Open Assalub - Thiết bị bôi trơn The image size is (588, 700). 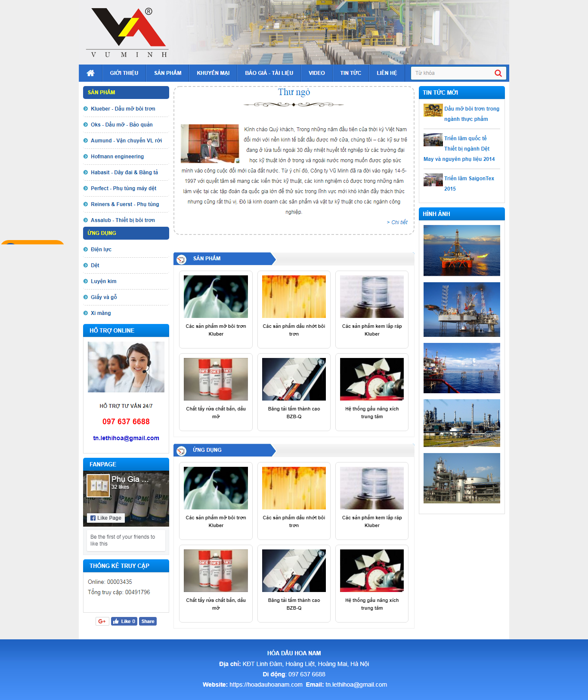(123, 220)
